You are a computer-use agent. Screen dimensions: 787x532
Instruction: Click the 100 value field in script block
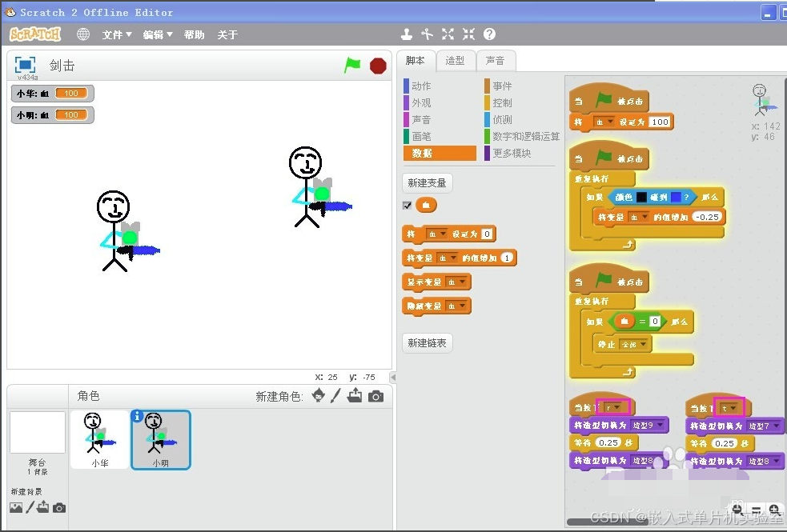pos(660,122)
